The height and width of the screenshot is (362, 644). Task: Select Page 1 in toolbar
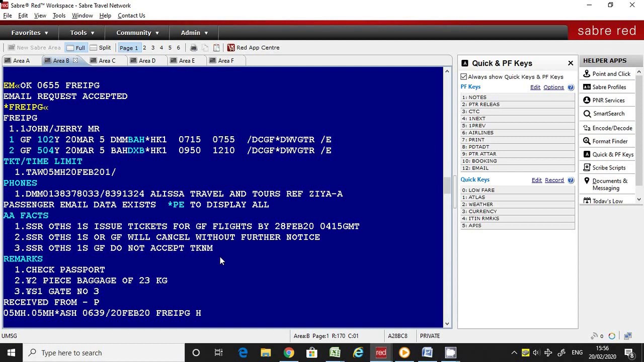129,48
